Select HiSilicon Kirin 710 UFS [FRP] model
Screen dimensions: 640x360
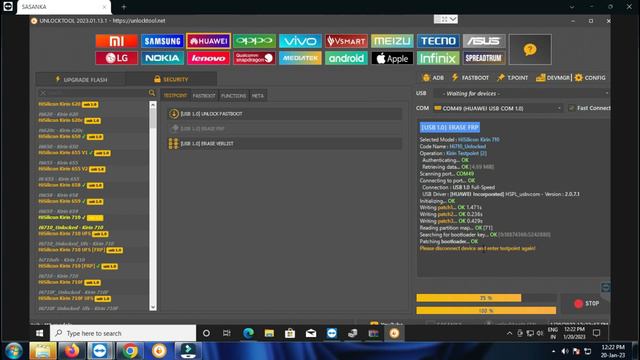[x=80, y=250]
